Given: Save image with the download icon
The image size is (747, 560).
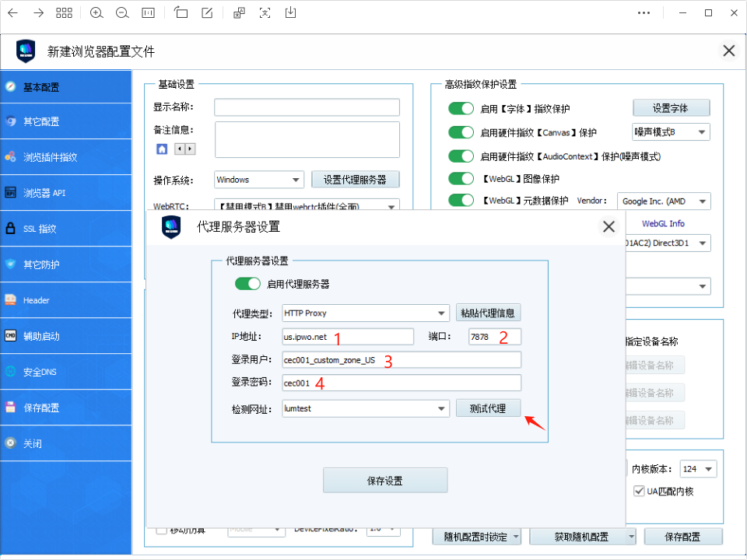Looking at the screenshot, I should click(x=290, y=13).
